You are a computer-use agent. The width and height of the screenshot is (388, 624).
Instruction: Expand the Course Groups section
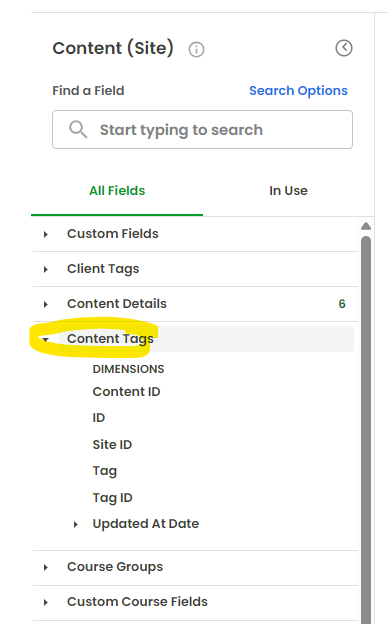[x=46, y=567]
